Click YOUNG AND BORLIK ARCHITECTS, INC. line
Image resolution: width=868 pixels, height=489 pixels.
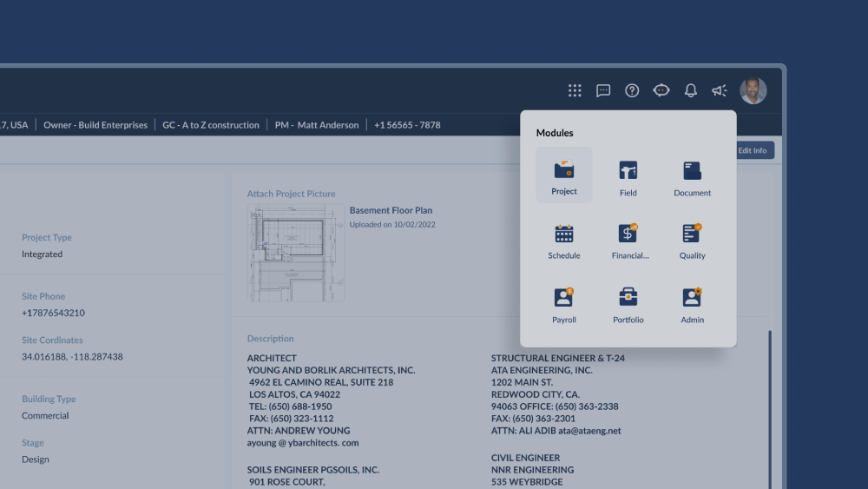pos(331,370)
